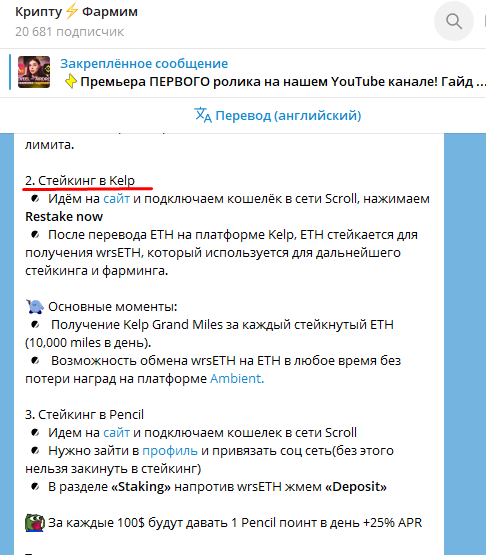Viewport: 486px width, 555px height.
Task: Click the yellow pointing emoji in pinned message
Action: click(71, 81)
